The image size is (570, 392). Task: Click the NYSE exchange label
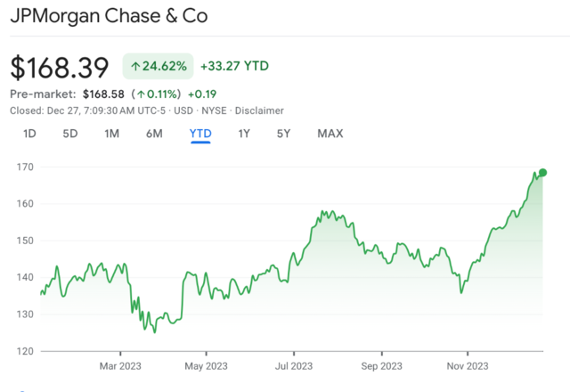[214, 110]
